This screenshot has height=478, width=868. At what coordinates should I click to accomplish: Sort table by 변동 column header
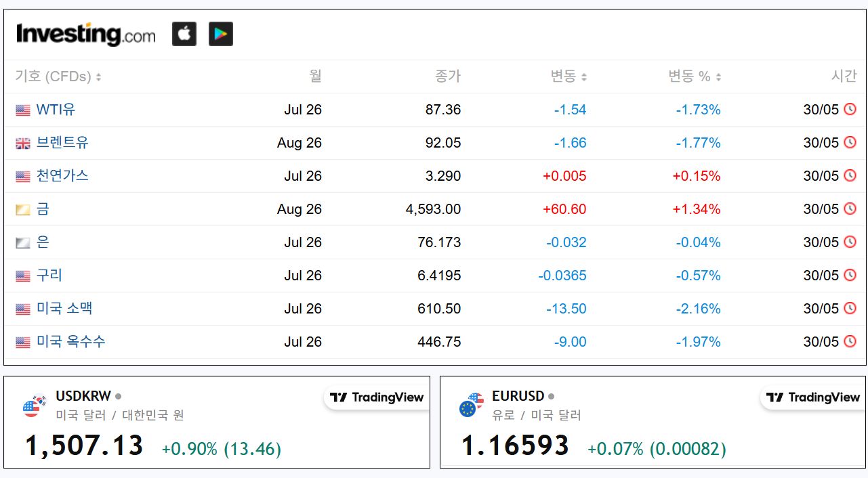point(569,77)
